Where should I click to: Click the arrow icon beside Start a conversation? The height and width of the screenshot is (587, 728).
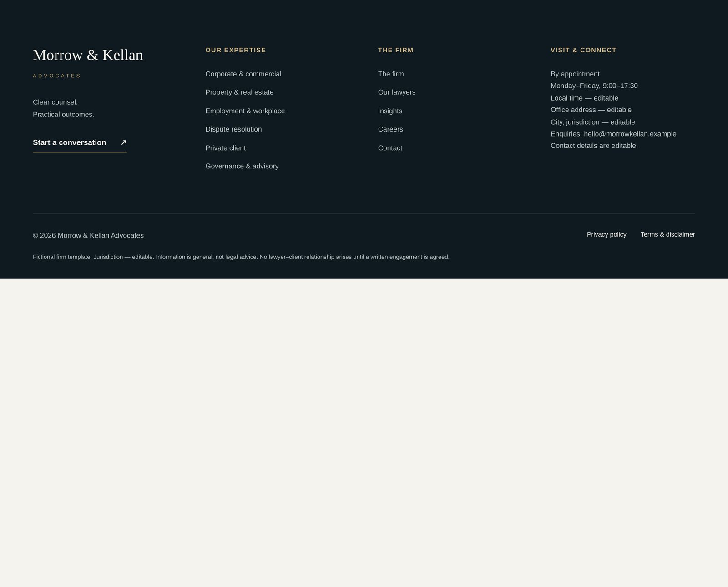[123, 142]
